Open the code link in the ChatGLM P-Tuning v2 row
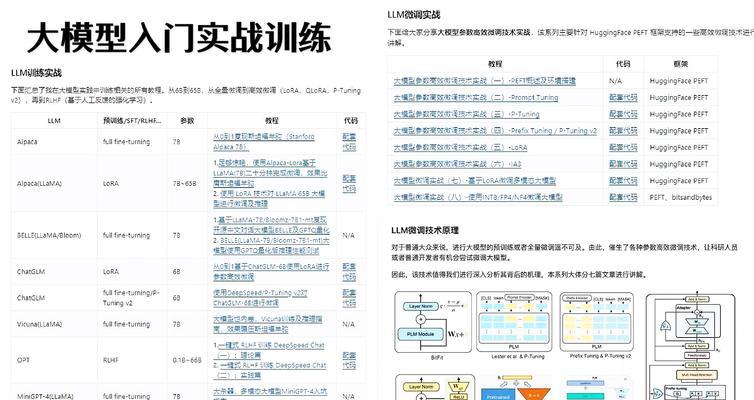Screen dimensions: 754x400 [x=349, y=298]
